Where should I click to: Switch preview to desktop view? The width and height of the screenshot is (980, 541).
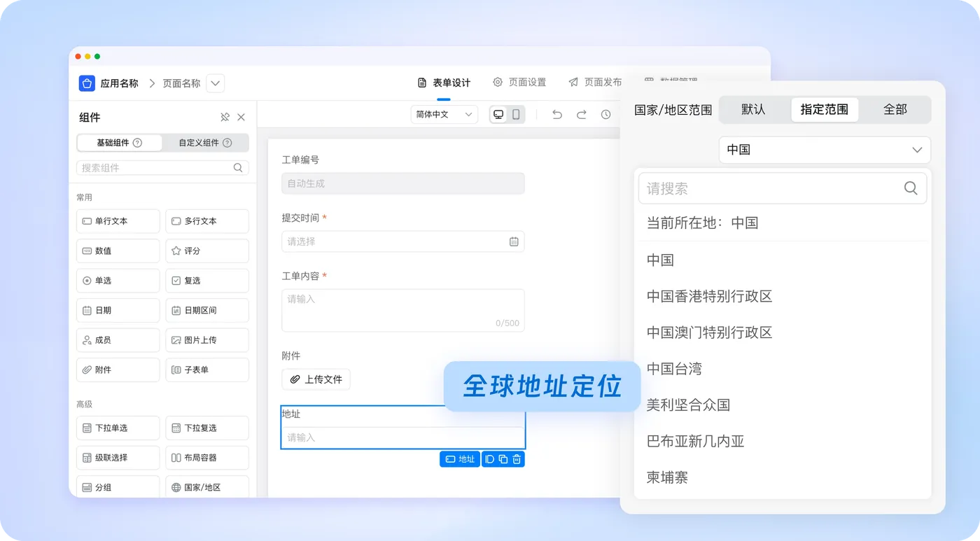coord(498,115)
